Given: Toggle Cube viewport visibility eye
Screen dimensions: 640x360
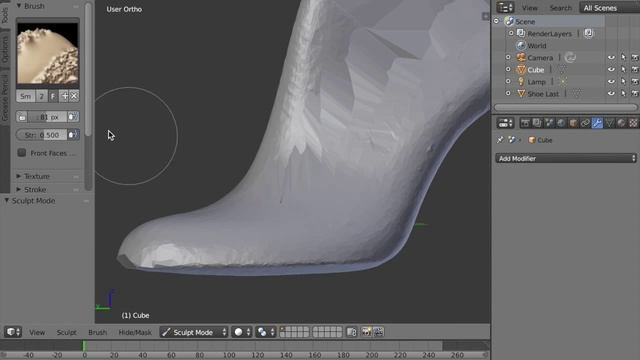Looking at the screenshot, I should click(611, 69).
